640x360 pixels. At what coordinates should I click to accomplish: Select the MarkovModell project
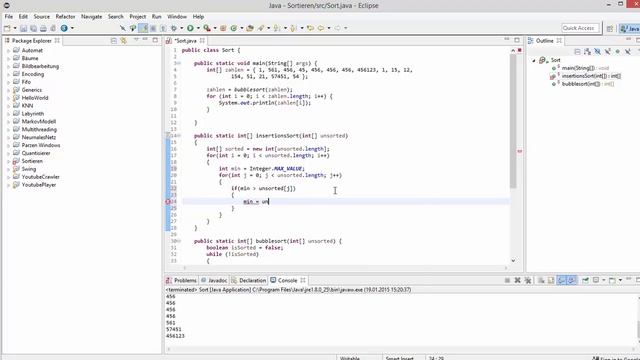pyautogui.click(x=39, y=122)
